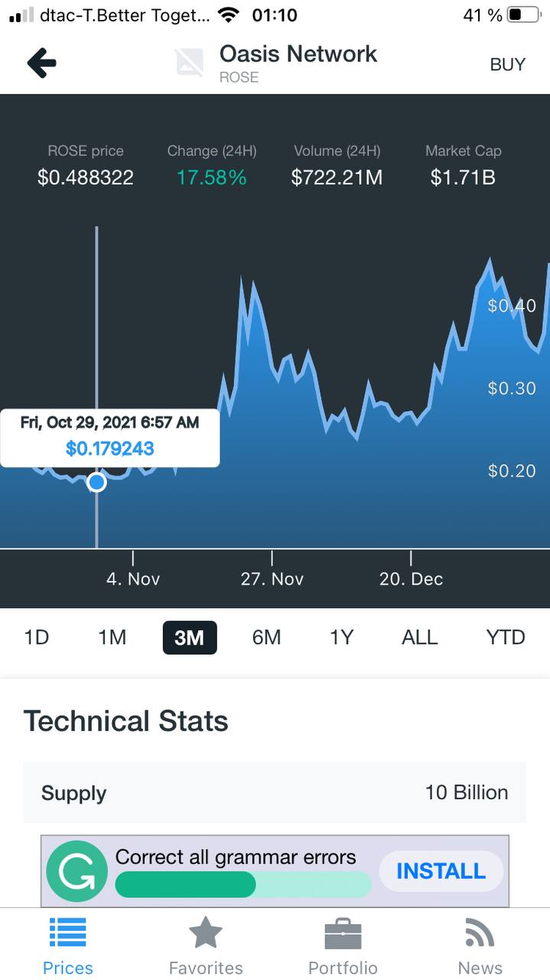Select the 1D time range
Image resolution: width=550 pixels, height=980 pixels.
pos(37,637)
